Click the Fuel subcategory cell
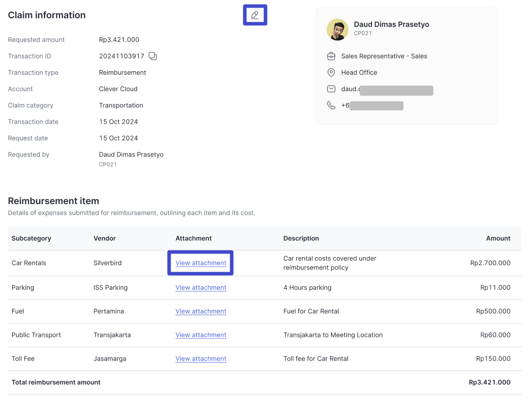 click(18, 311)
